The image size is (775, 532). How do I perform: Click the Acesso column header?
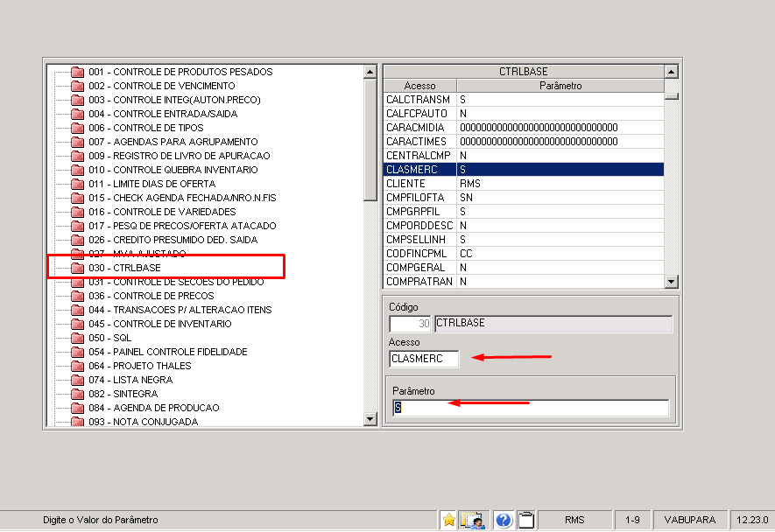click(x=419, y=86)
